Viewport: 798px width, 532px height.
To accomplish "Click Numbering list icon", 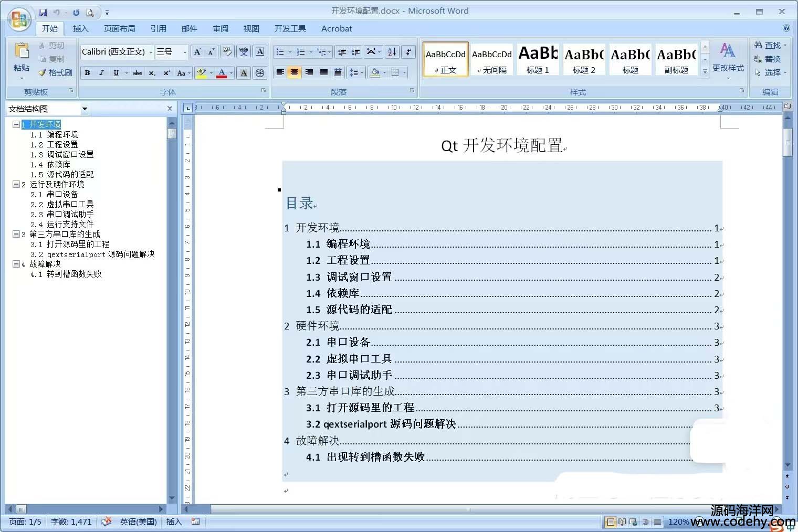I will tap(301, 51).
